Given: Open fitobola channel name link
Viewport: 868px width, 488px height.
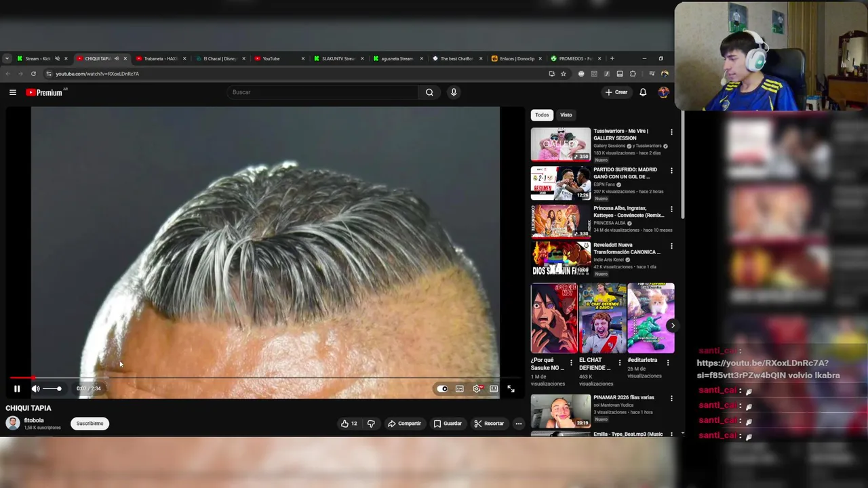Looking at the screenshot, I should pos(34,420).
